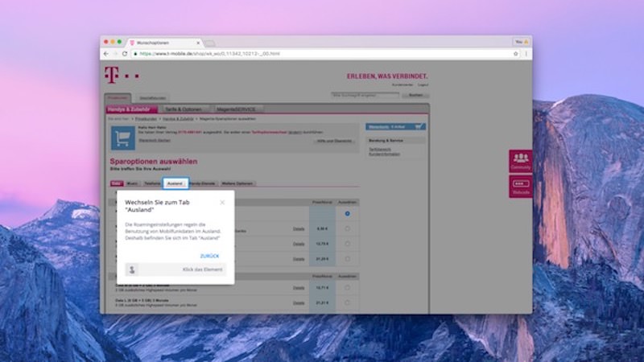The width and height of the screenshot is (644, 362).
Task: Open the Chrome three-dot menu
Action: [526, 54]
